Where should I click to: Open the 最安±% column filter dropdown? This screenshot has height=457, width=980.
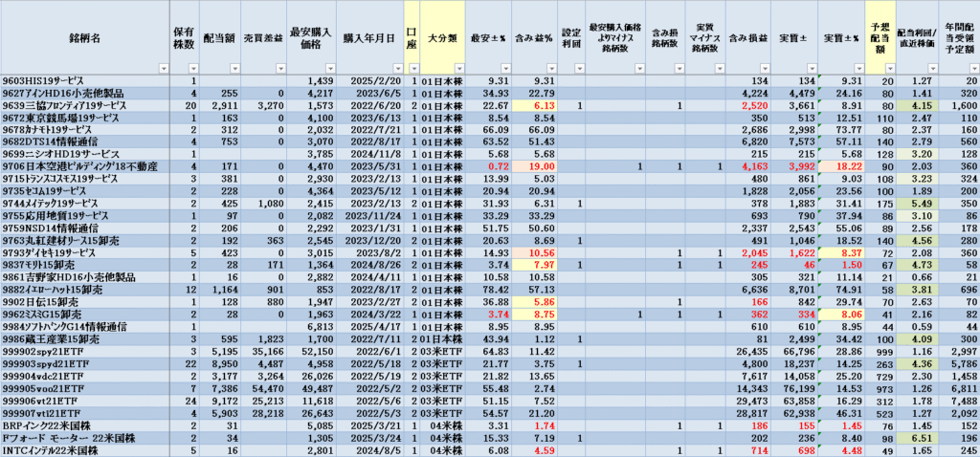click(x=504, y=69)
